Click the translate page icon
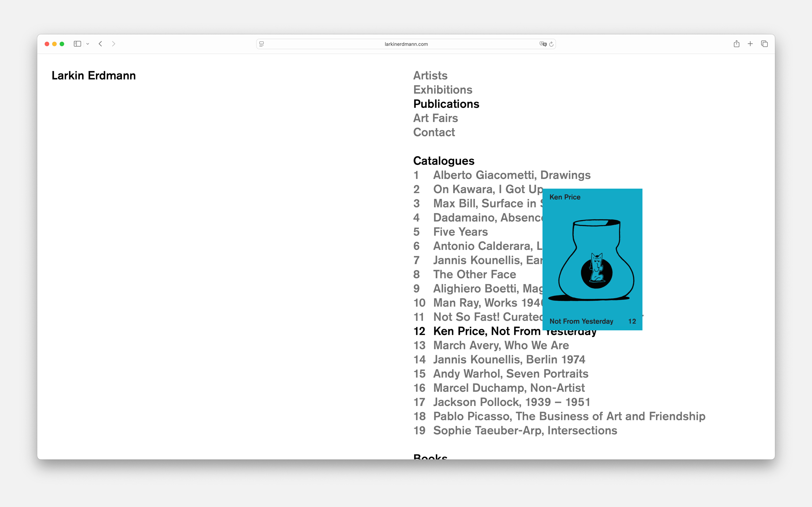Image resolution: width=812 pixels, height=507 pixels. tap(542, 44)
